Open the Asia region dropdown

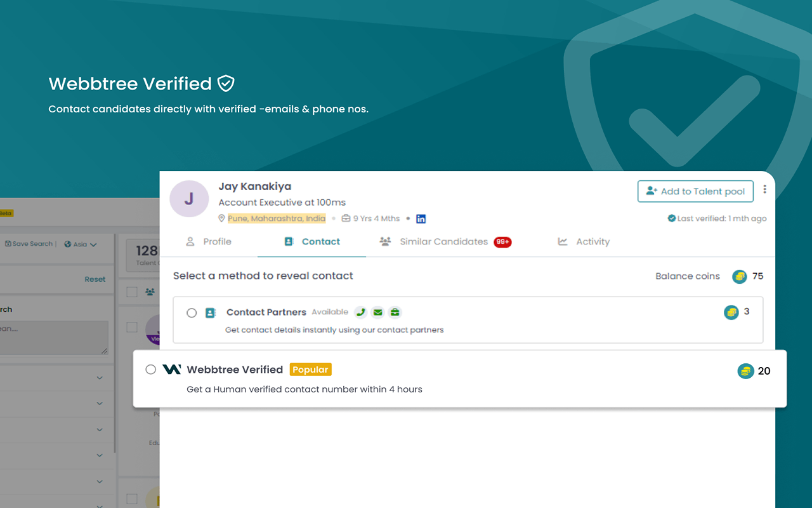click(81, 244)
